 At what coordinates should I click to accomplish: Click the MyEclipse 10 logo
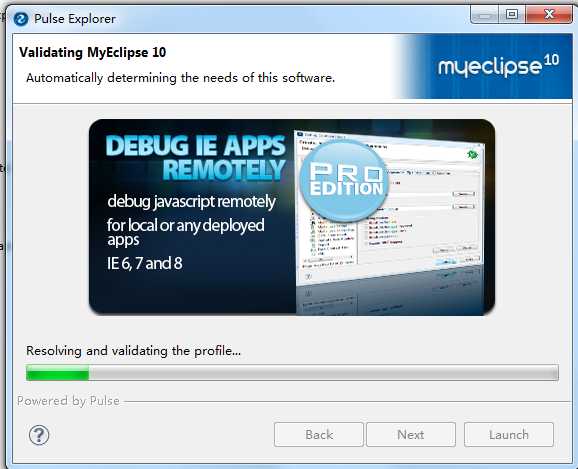pos(498,66)
